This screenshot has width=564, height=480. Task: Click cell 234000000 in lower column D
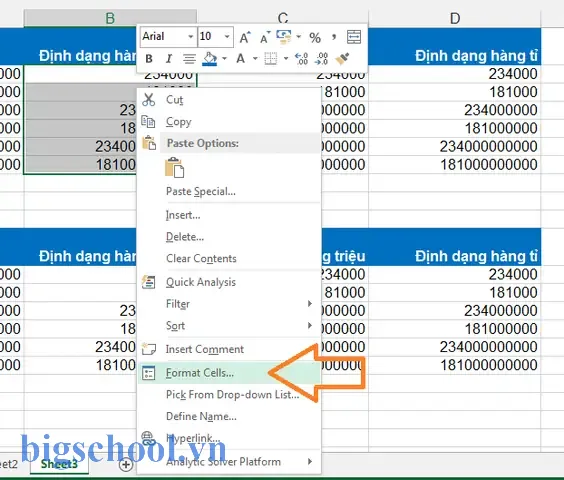[455, 311]
